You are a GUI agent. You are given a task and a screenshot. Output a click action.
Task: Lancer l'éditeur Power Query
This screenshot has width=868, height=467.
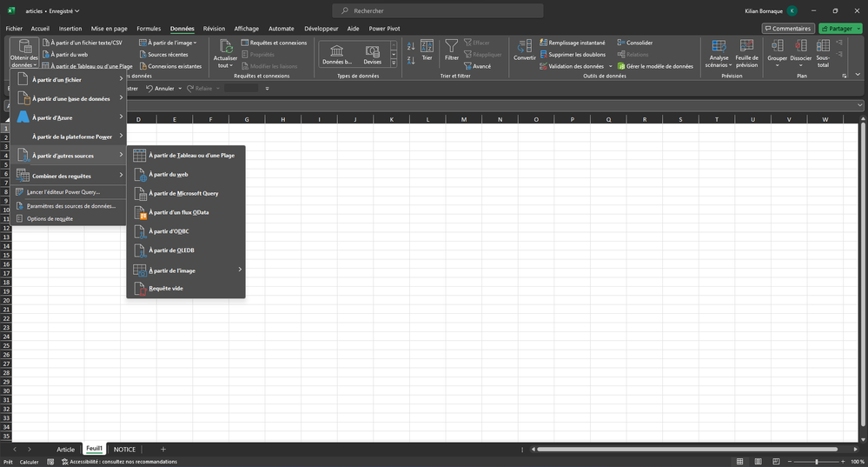[69, 191]
